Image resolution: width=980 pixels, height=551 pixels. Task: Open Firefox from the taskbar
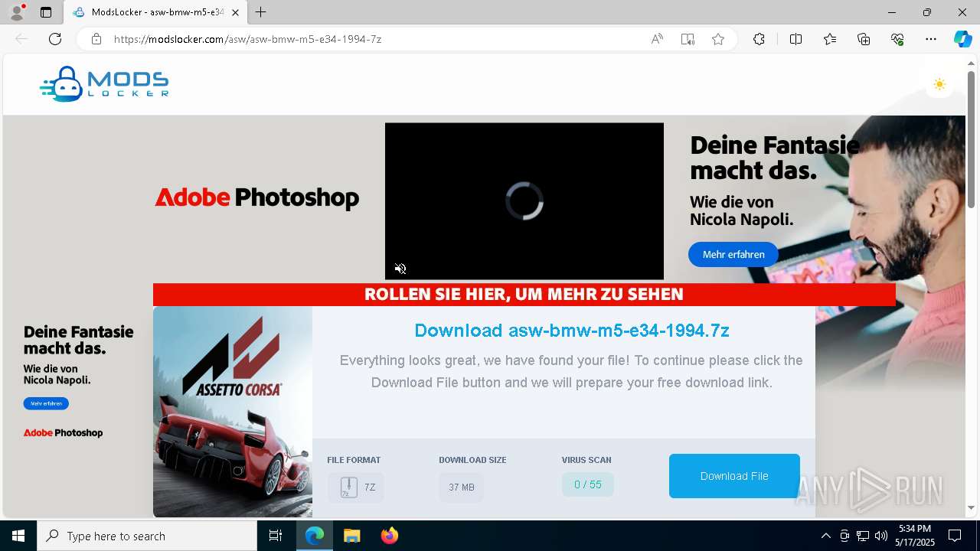(x=390, y=536)
